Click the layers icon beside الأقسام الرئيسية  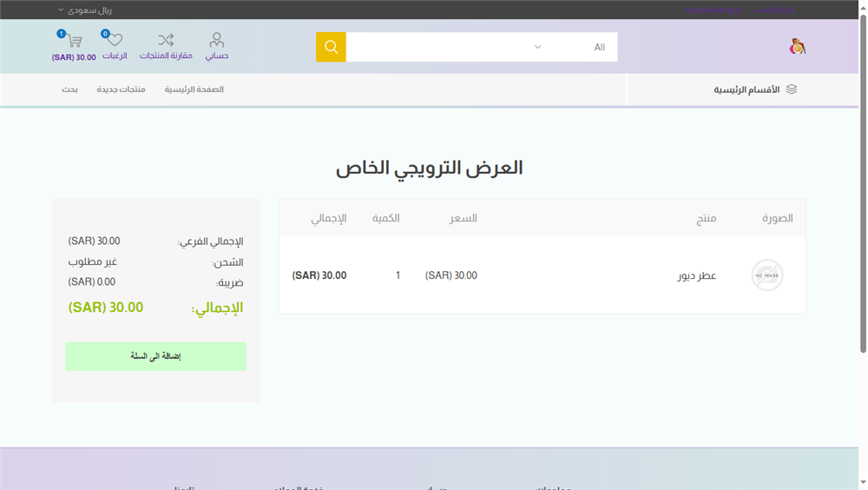click(791, 89)
